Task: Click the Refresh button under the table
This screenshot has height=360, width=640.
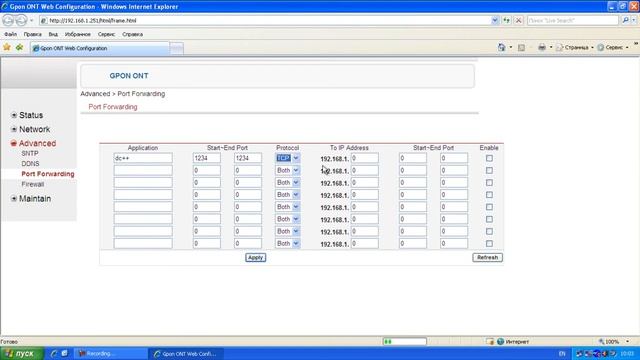Action: click(x=487, y=258)
